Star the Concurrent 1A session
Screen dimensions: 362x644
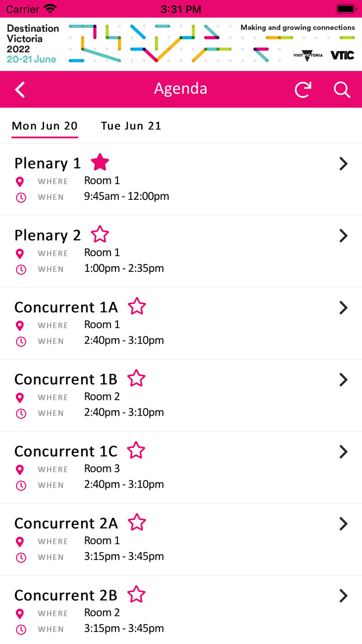point(137,306)
